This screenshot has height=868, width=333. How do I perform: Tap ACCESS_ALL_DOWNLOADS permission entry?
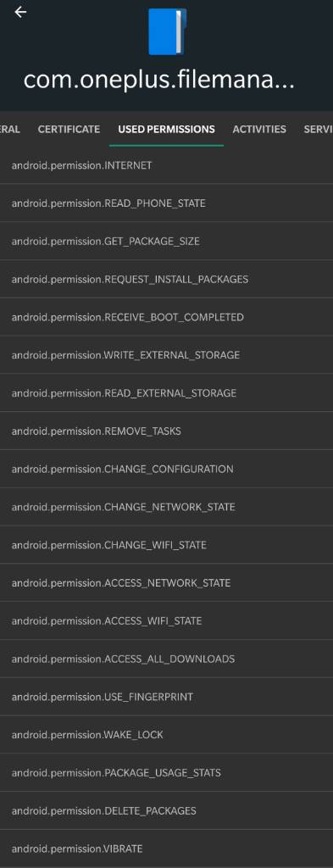[x=166, y=659]
